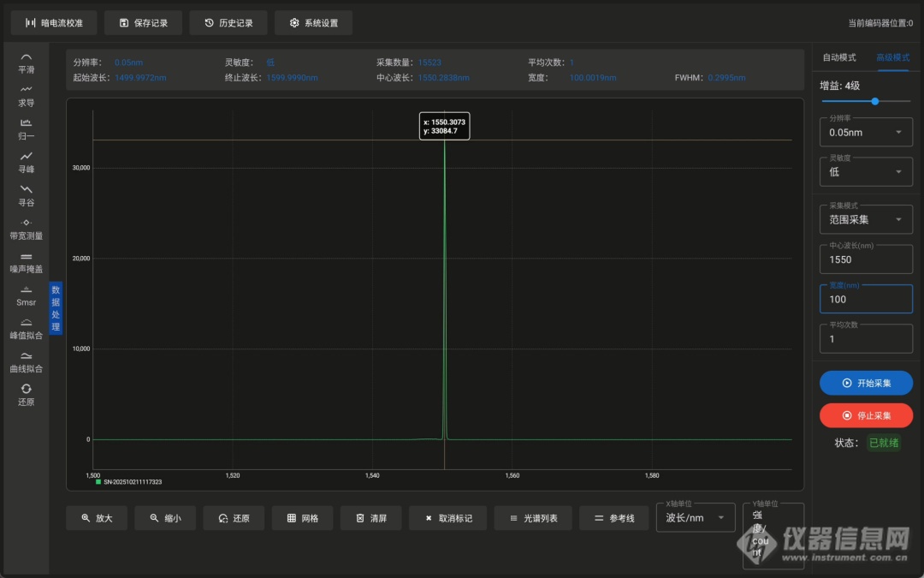Expand the Y轴单位 intensity unit dropdown
Screen dimensions: 924x578
click(773, 535)
